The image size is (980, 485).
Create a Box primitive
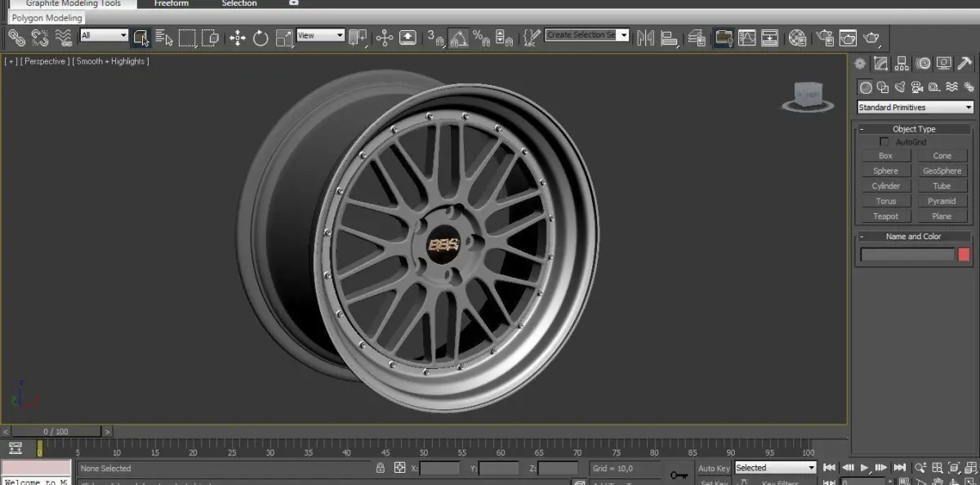886,156
